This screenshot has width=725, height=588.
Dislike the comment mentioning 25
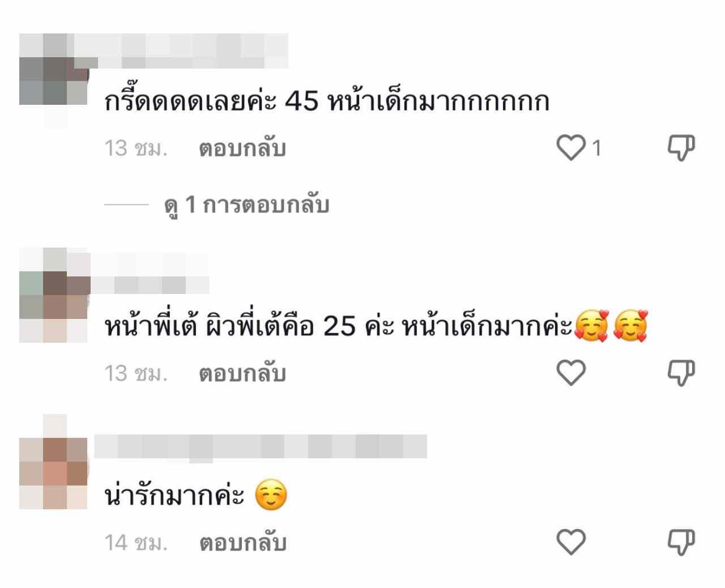(681, 373)
